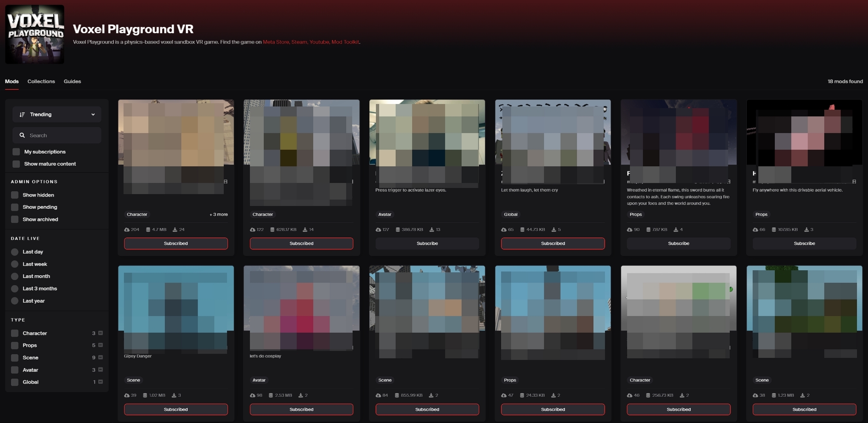Click the sort icon beside Trending
The width and height of the screenshot is (868, 423).
[22, 115]
